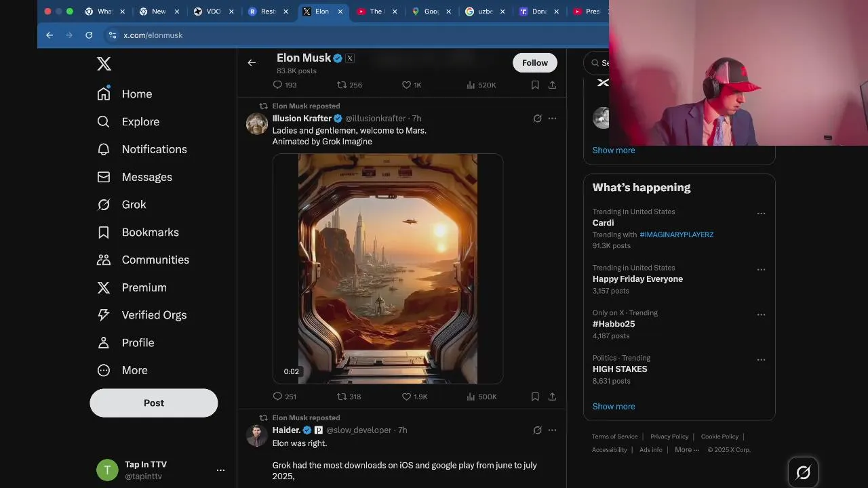Image resolution: width=868 pixels, height=488 pixels.
Task: Like the Mars post with 1.9K likes
Action: point(414,396)
